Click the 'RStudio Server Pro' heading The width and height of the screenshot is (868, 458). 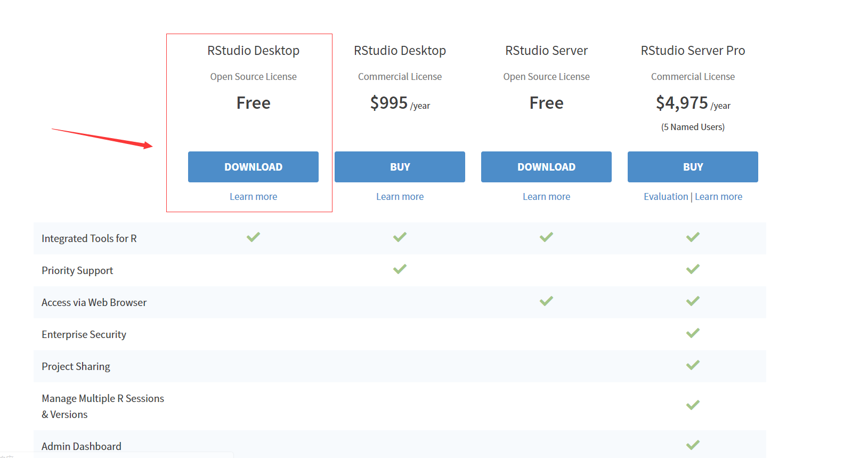pyautogui.click(x=693, y=51)
